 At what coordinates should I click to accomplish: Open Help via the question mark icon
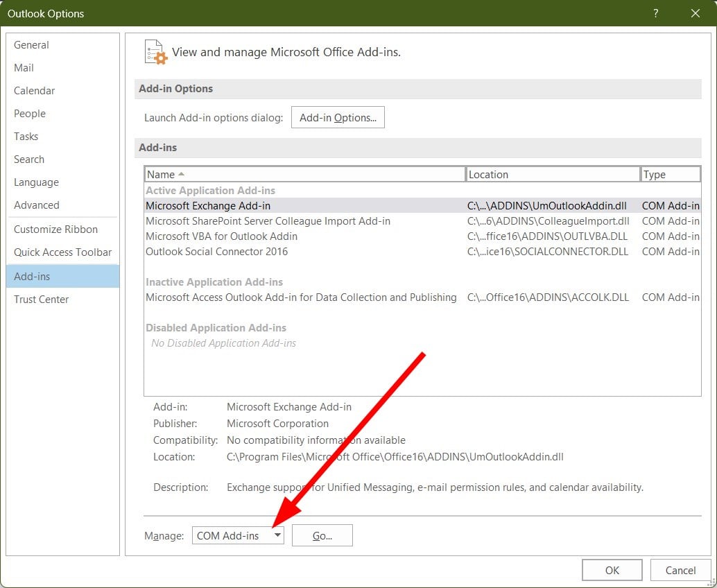655,13
